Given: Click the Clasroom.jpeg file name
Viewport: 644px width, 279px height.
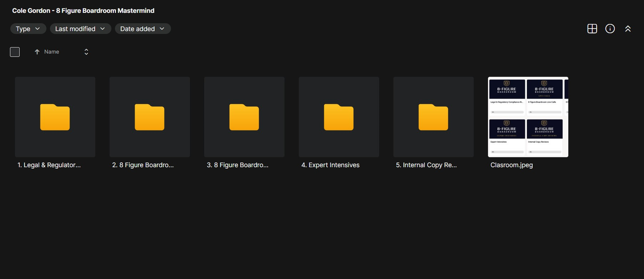Looking at the screenshot, I should pos(511,165).
